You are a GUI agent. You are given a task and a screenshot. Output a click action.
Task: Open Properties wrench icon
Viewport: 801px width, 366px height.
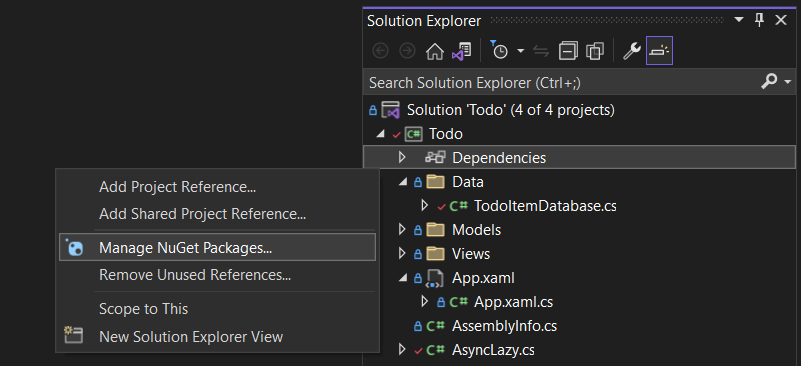[632, 51]
